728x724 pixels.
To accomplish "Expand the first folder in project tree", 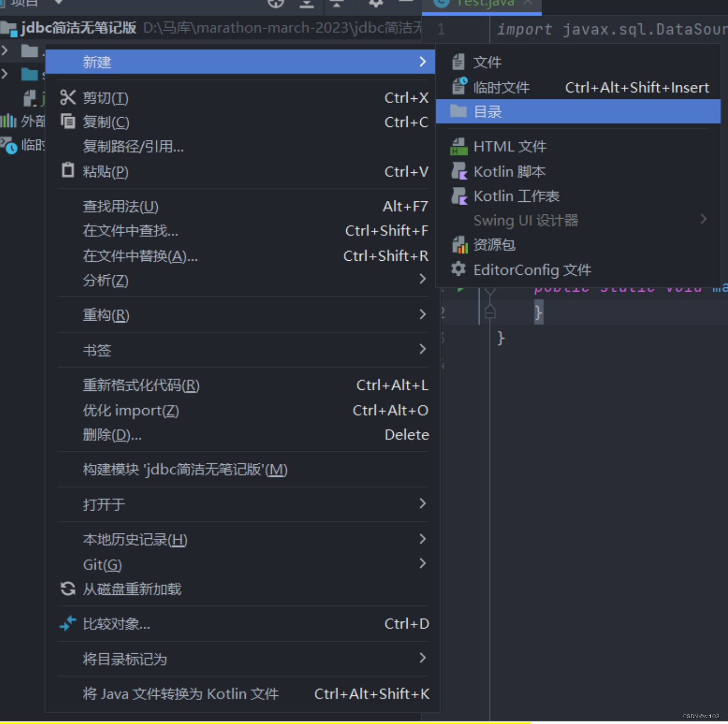I will [5, 50].
